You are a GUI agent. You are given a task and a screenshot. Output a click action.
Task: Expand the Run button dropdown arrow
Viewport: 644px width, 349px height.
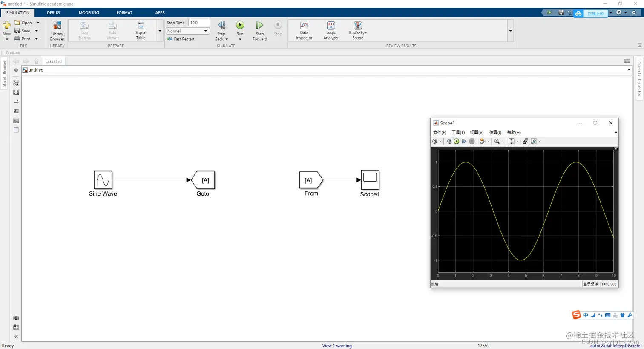coord(240,39)
